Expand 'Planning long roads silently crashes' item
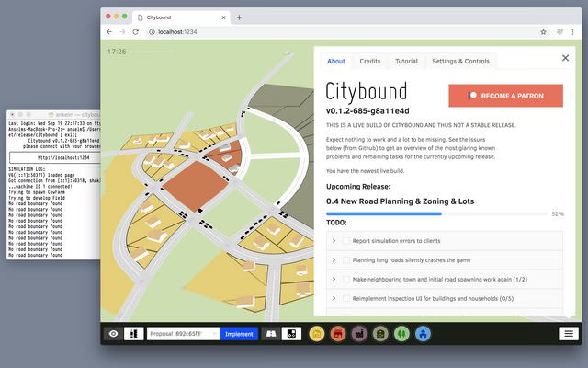Viewport: 588px width, 368px height. coord(334,259)
